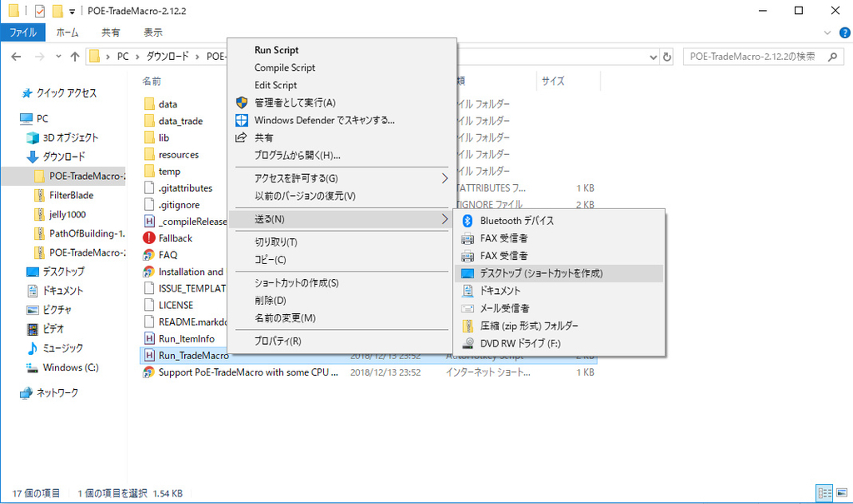The height and width of the screenshot is (504, 853).
Task: Select Support PoE-TradeMacro with some CPU file
Action: click(x=248, y=372)
